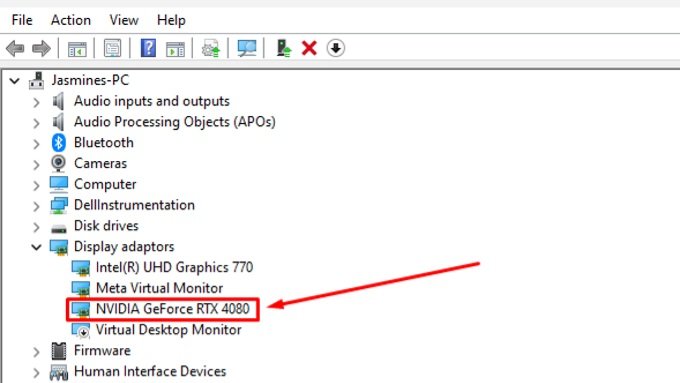Select the Firmware label
The height and width of the screenshot is (383, 680).
pyautogui.click(x=102, y=350)
